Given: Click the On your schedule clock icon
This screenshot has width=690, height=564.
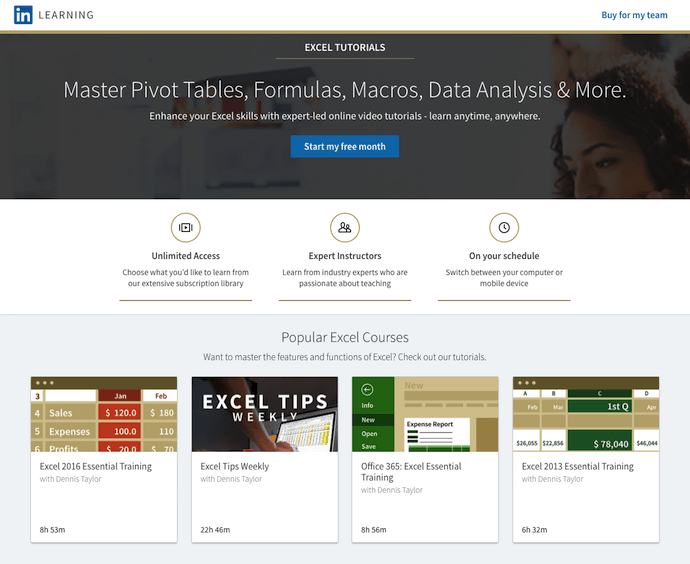Looking at the screenshot, I should coord(504,227).
